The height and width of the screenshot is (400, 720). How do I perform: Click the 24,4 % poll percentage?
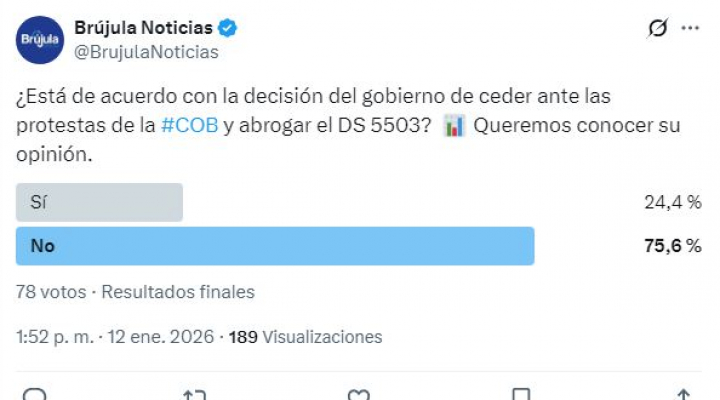[672, 202]
